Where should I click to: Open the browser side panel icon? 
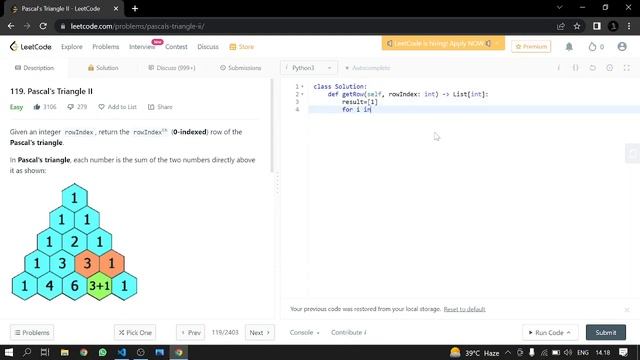coord(597,26)
